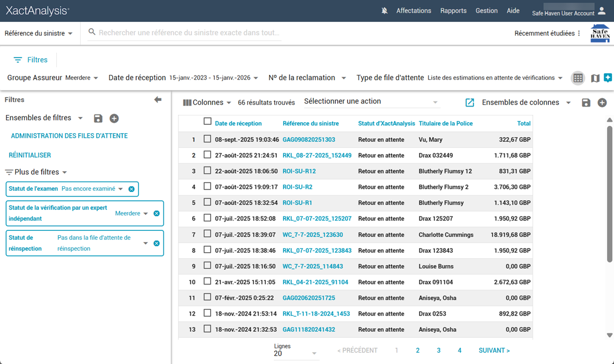Save the column set icon
614x364 pixels.
[586, 103]
